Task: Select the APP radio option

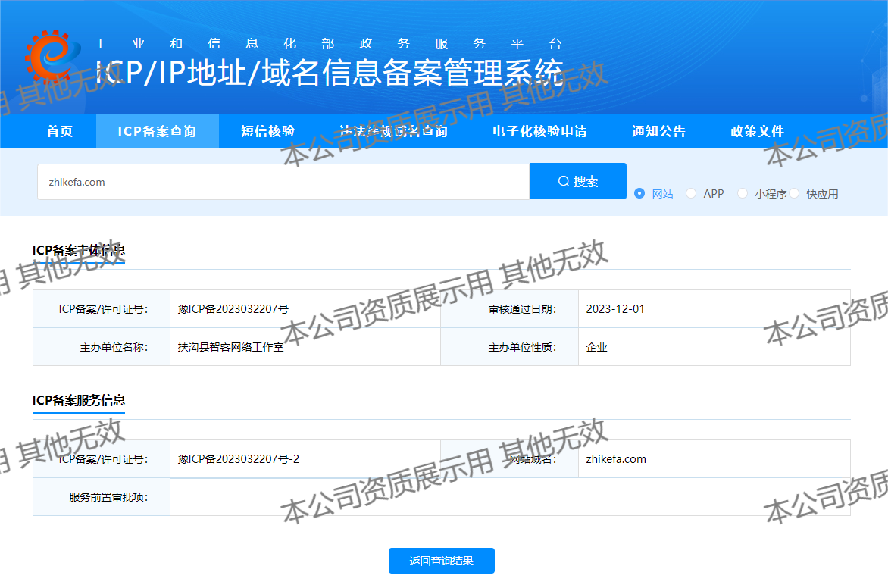Action: (x=691, y=194)
